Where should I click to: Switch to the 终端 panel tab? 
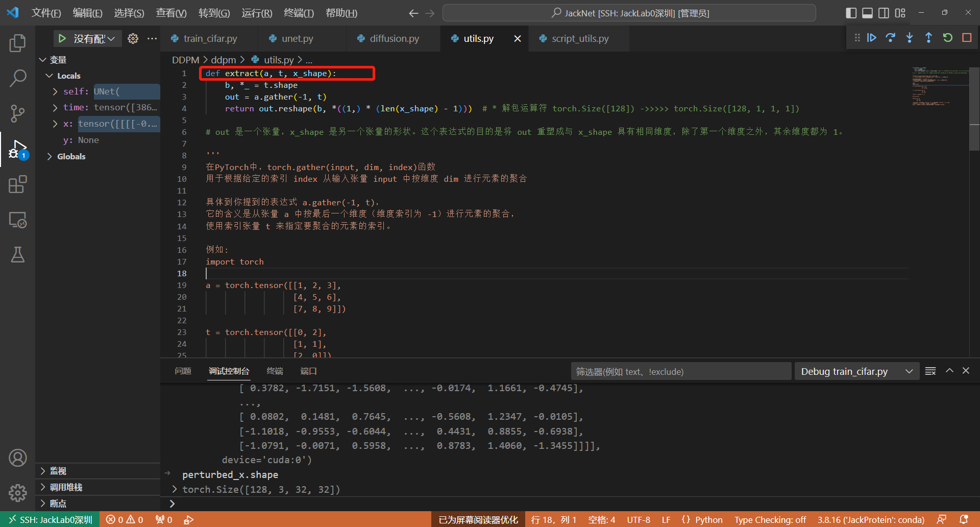(275, 371)
